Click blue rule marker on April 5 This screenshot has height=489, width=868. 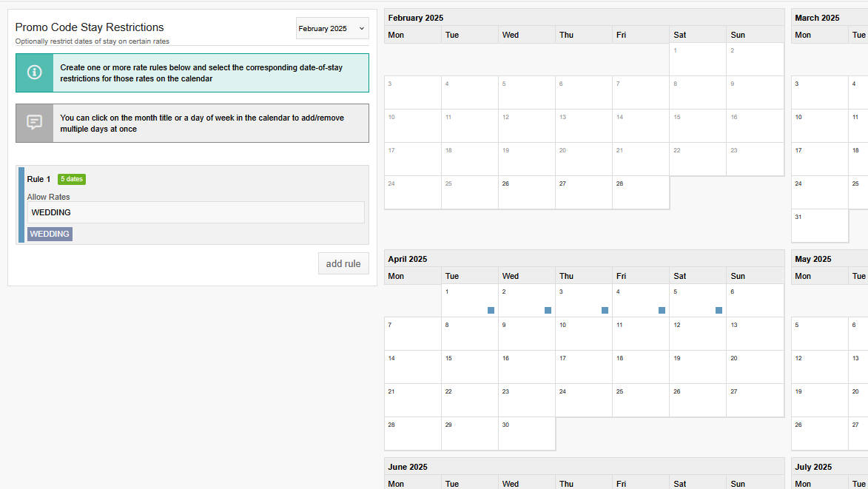click(719, 310)
